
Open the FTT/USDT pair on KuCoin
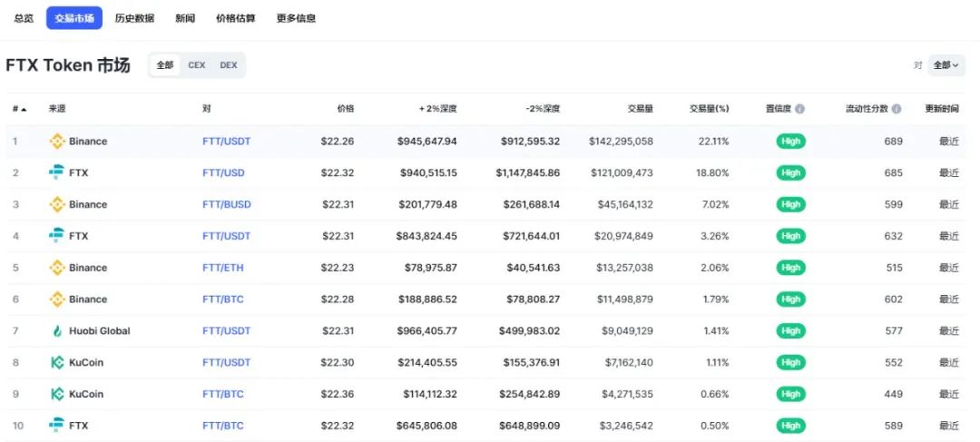[x=226, y=362]
